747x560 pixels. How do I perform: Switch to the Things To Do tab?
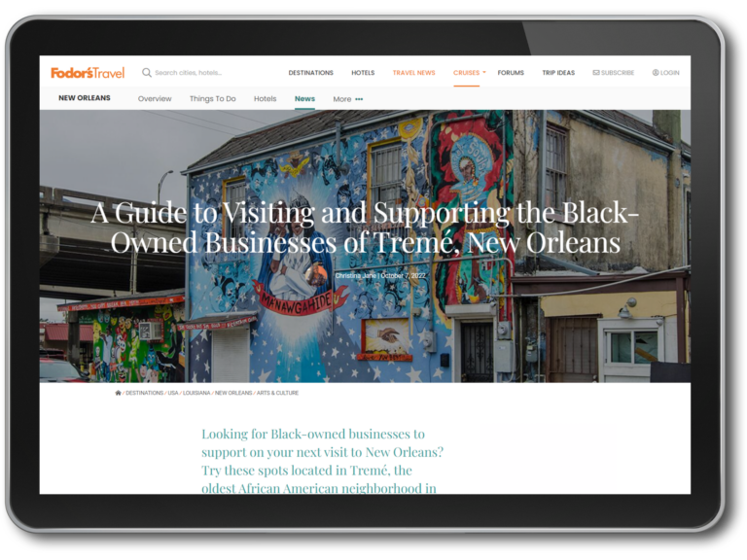pyautogui.click(x=212, y=98)
